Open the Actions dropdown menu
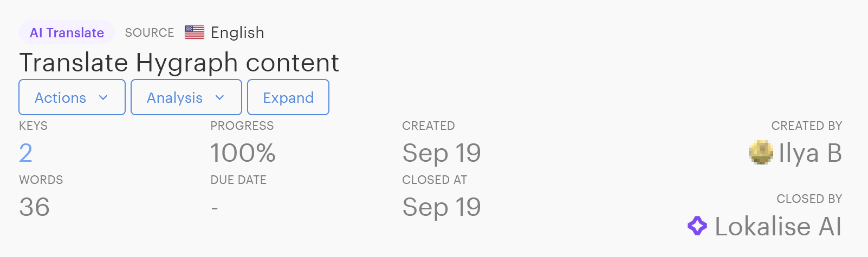 point(72,97)
